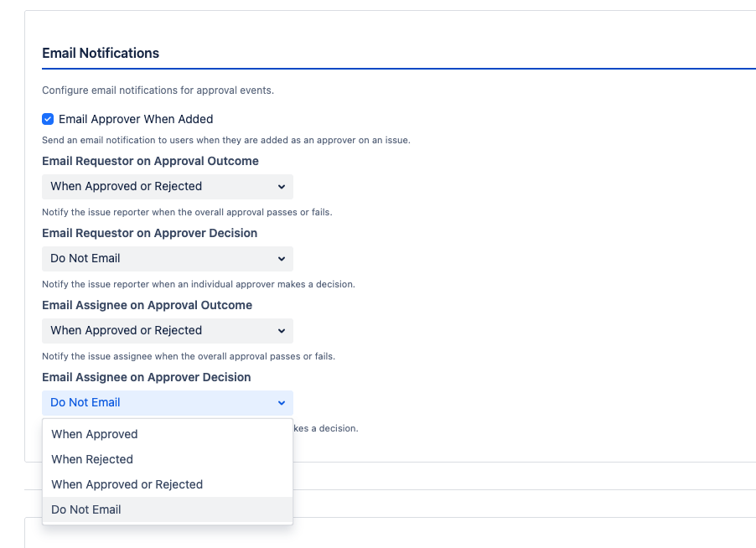This screenshot has width=756, height=548.
Task: Click the Email Requestor on Approval Outcome label
Action: [x=150, y=160]
